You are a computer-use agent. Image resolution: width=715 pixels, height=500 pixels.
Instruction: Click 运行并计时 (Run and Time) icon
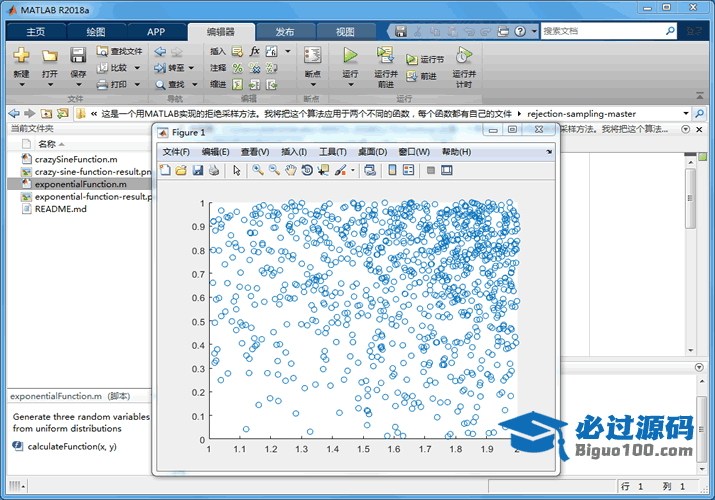click(464, 55)
